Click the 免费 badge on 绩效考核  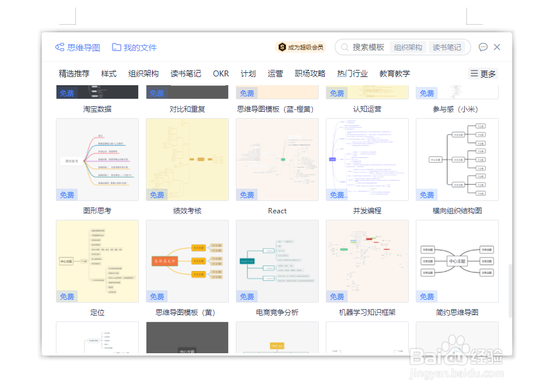tap(157, 195)
